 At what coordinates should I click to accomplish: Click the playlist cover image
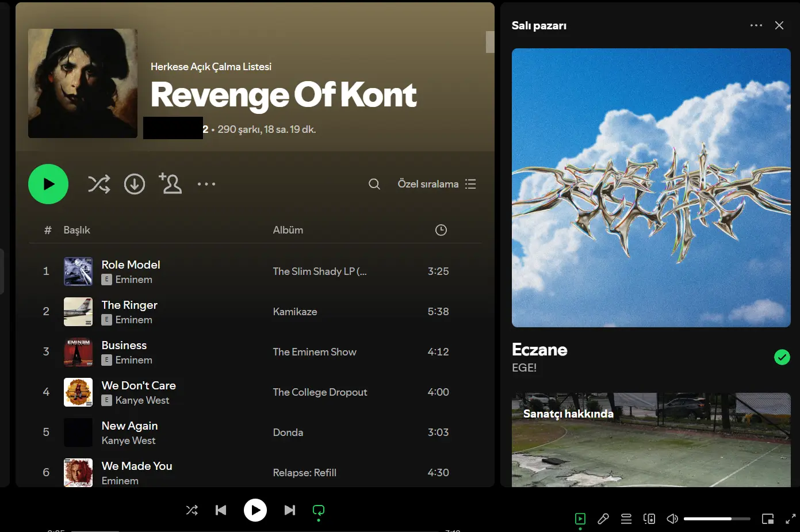(83, 83)
